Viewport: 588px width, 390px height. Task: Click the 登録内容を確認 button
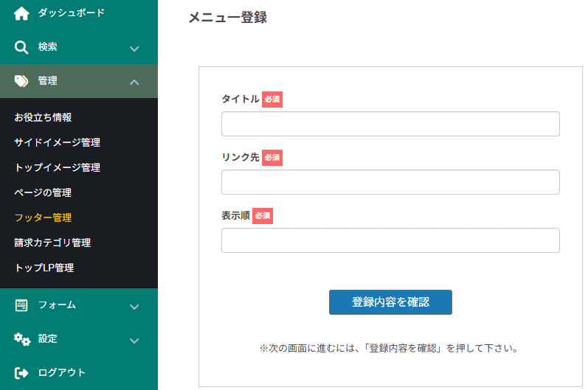point(390,302)
